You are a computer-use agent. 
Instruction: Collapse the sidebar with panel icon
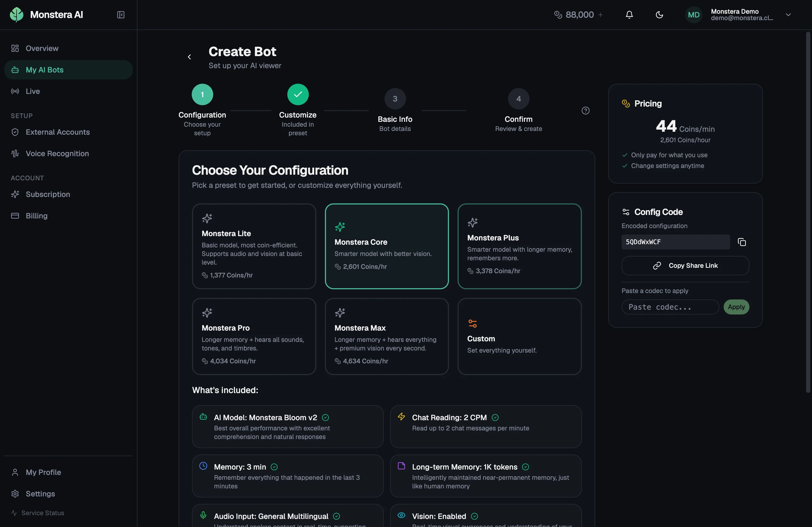pyautogui.click(x=121, y=15)
